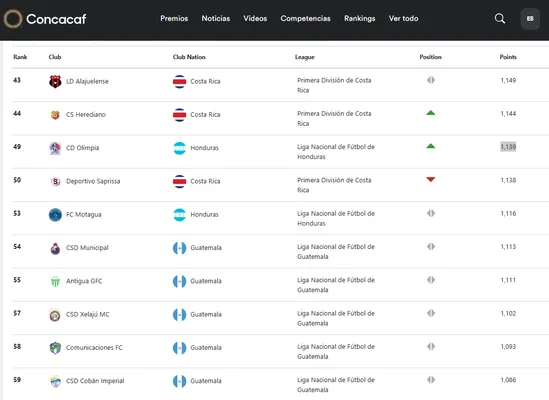
Task: Open Deportivo Saprissa club link
Action: click(93, 181)
